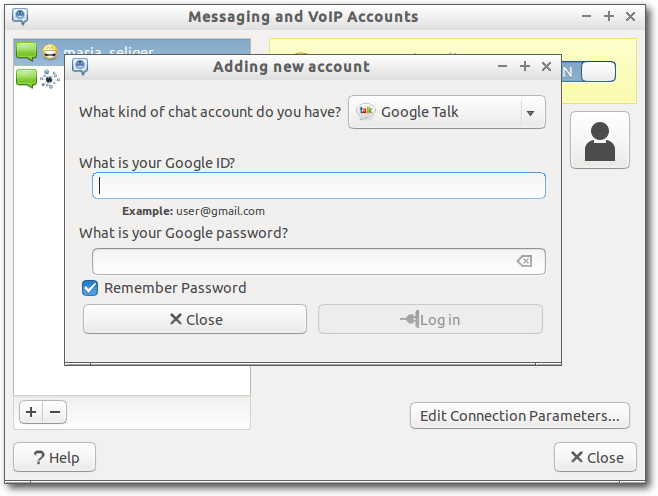Click the Close button in the Adding new account dialog

(x=195, y=319)
